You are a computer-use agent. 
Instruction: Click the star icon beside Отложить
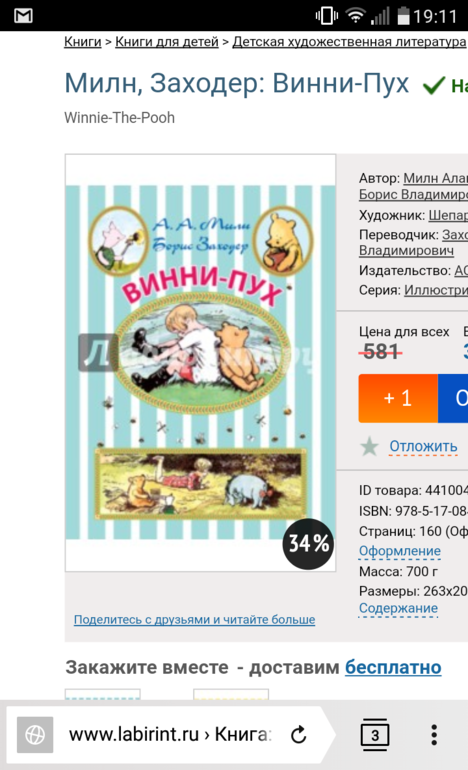(369, 447)
